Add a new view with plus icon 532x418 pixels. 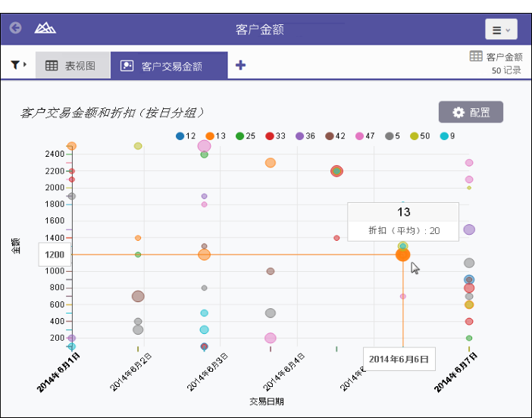tap(240, 65)
